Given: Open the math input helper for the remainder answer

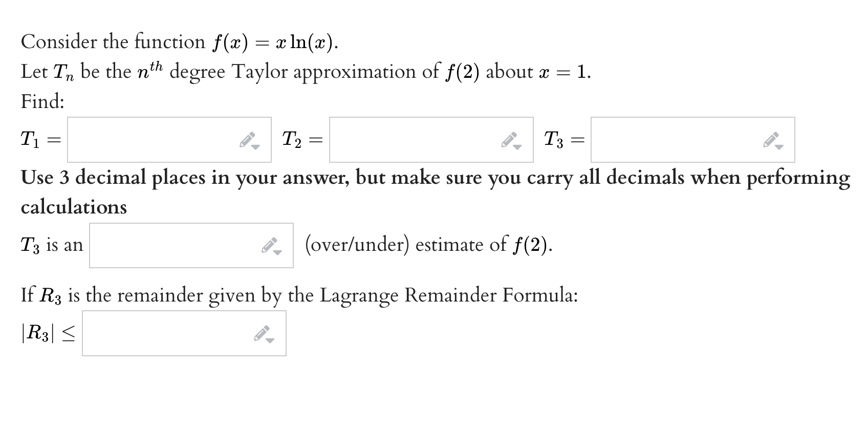Looking at the screenshot, I should [x=262, y=332].
